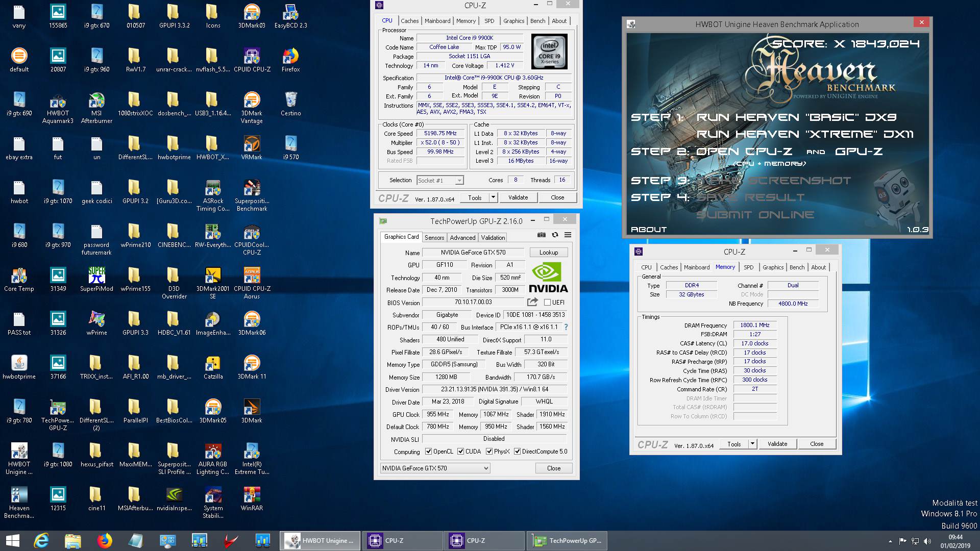Launch WinRAR desktop shortcut
Viewport: 980px width, 551px height.
pos(252,499)
